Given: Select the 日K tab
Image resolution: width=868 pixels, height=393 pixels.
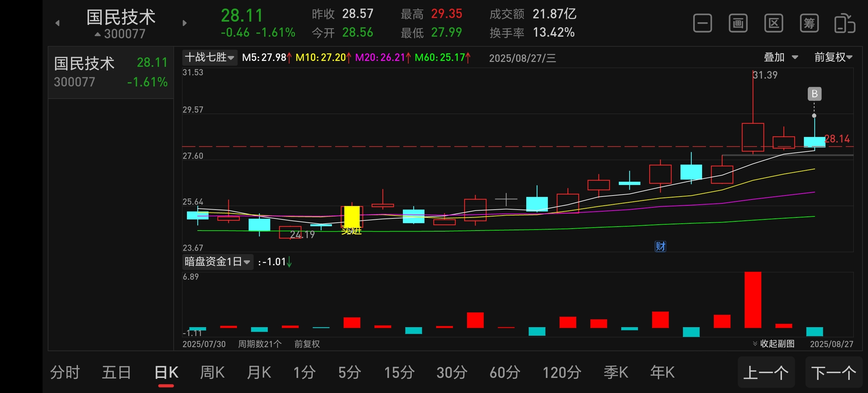Looking at the screenshot, I should point(166,372).
